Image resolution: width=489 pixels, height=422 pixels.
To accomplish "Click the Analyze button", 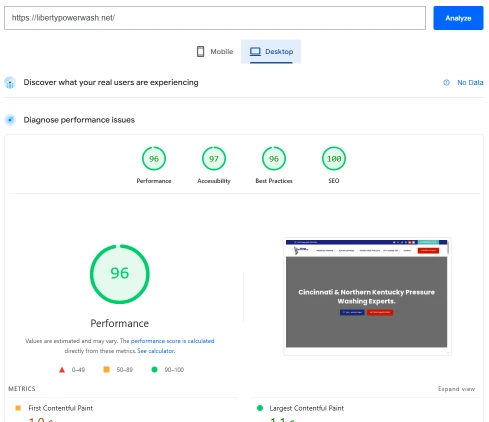I will coord(458,18).
